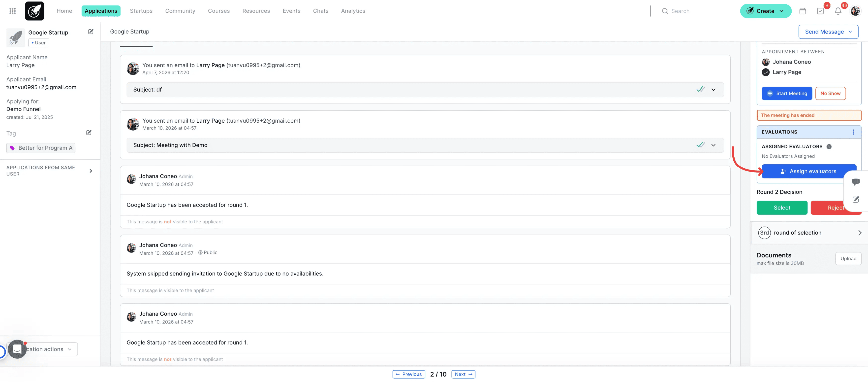This screenshot has height=382, width=868.
Task: Click sender avatar on April 7 email
Action: tap(133, 69)
